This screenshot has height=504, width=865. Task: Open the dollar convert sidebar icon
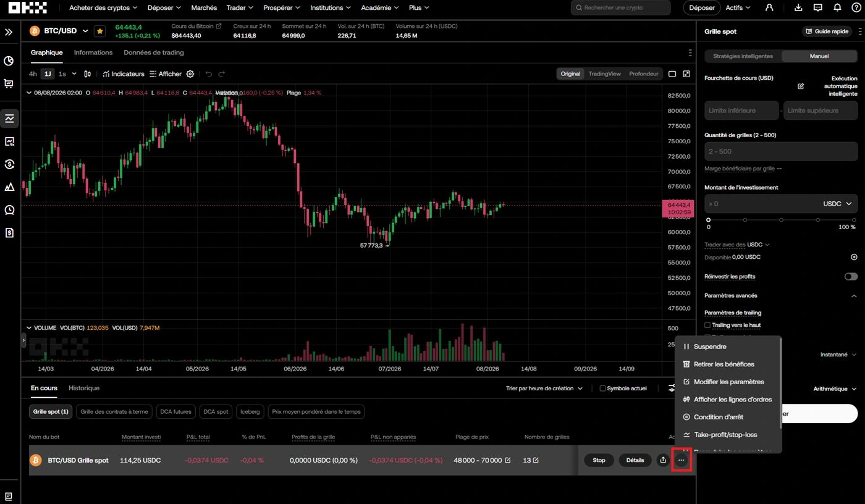click(9, 164)
